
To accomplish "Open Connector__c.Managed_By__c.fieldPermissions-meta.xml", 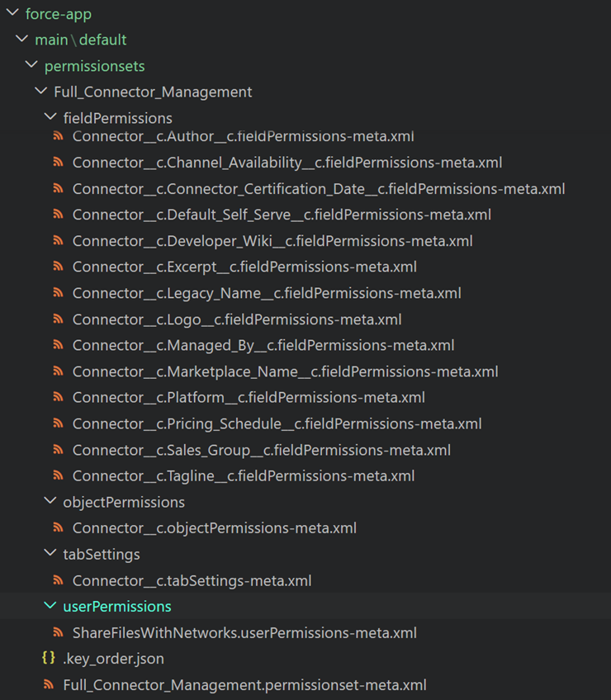I will pos(263,346).
